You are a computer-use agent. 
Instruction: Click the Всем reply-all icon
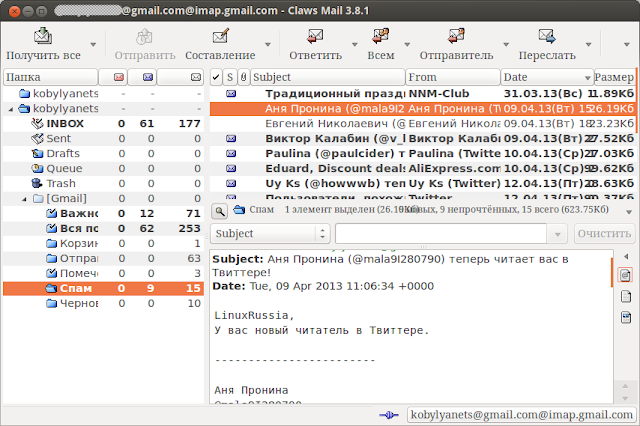380,36
